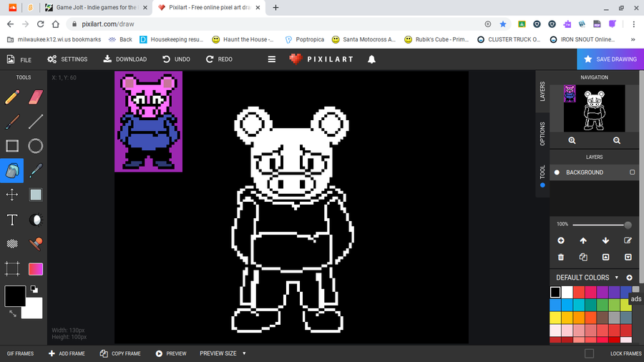Select the Paint Bucket fill tool
644x362 pixels.
pos(12,170)
